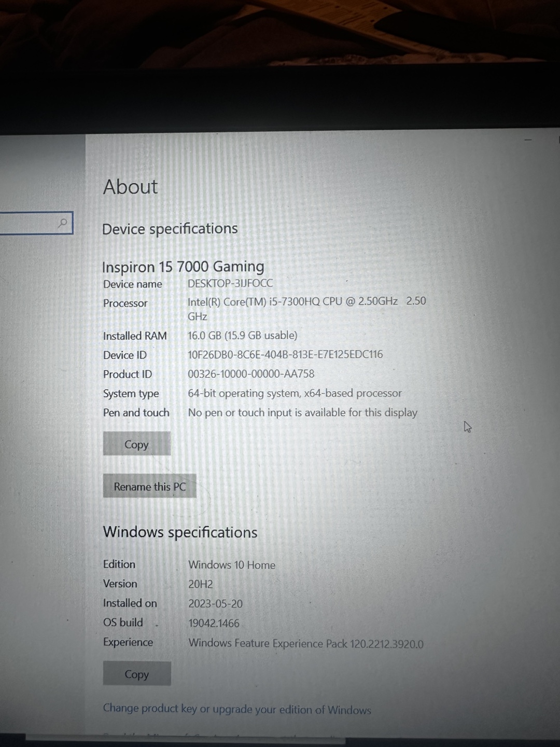Click the System type label
Viewport: 560px width, 747px height.
131,394
